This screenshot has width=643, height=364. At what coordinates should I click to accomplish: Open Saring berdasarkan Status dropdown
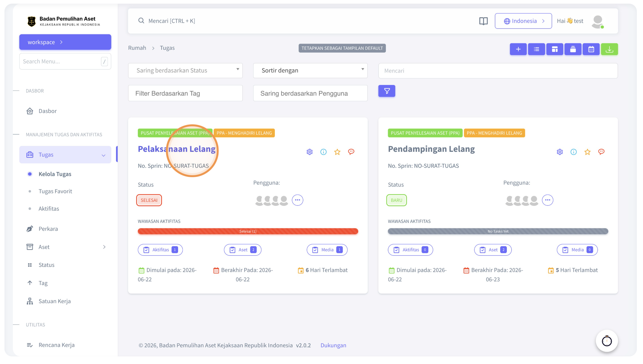pyautogui.click(x=185, y=70)
